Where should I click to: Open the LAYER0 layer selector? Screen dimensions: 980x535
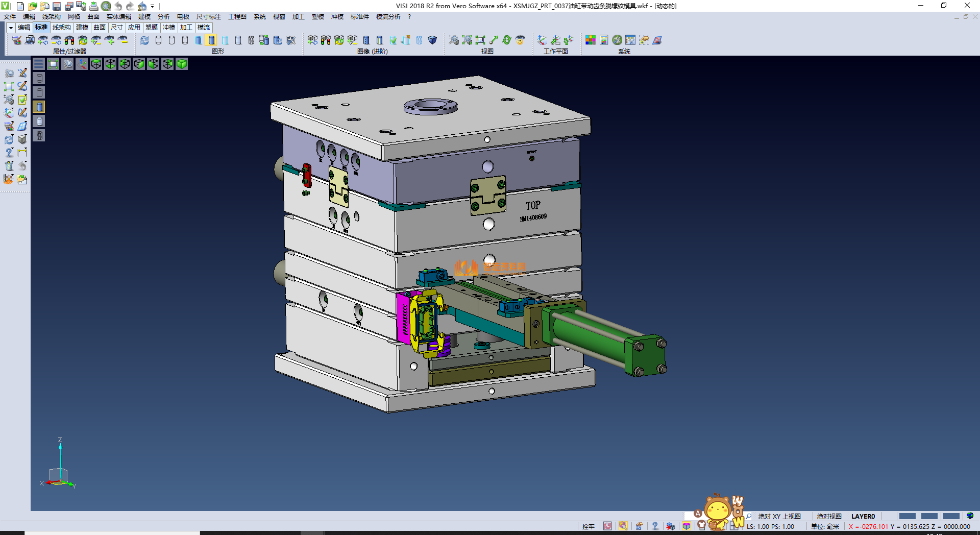(x=863, y=516)
